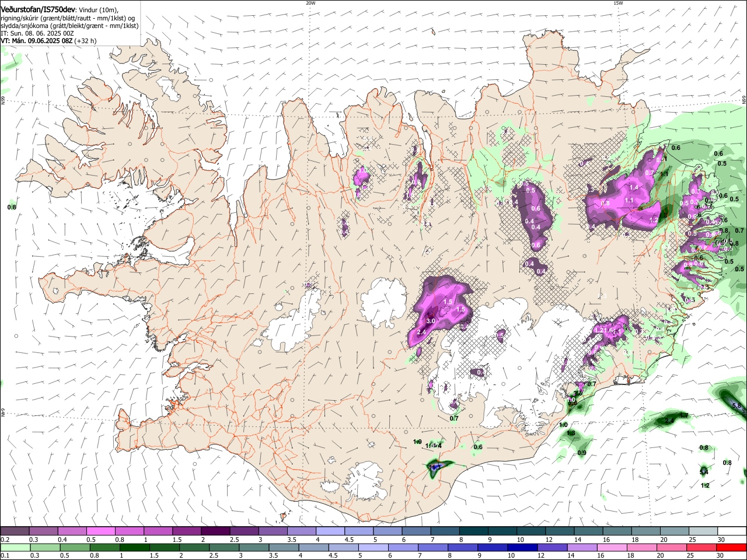Screen dimensions: 747x560
Task: Click bright pink snow swatch labeled 0.5
Action: tap(101, 531)
